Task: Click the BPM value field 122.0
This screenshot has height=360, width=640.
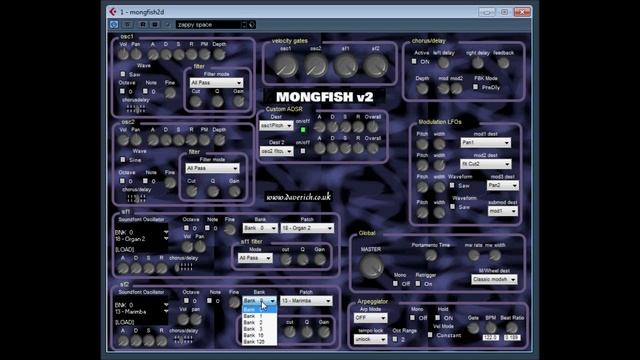Action: pos(491,338)
